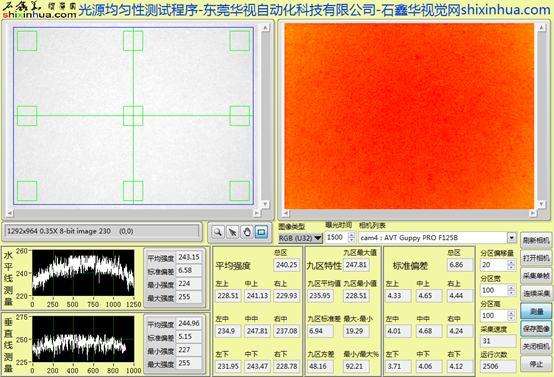Click the bottom-right green ROI box

coord(240,191)
